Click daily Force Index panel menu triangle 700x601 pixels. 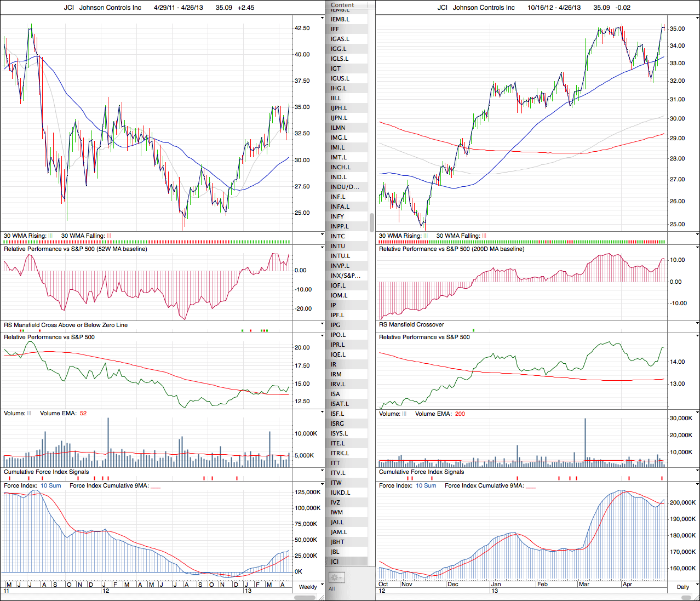click(697, 485)
